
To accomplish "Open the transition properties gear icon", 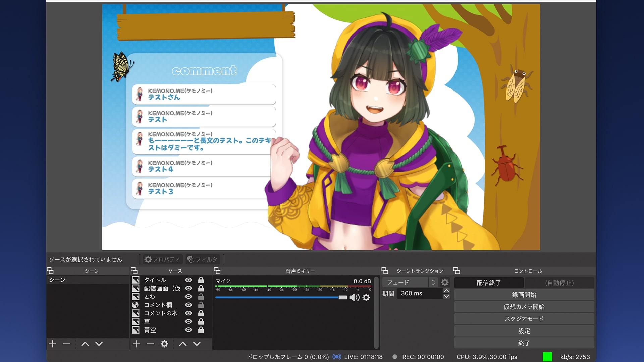I will coord(445,282).
